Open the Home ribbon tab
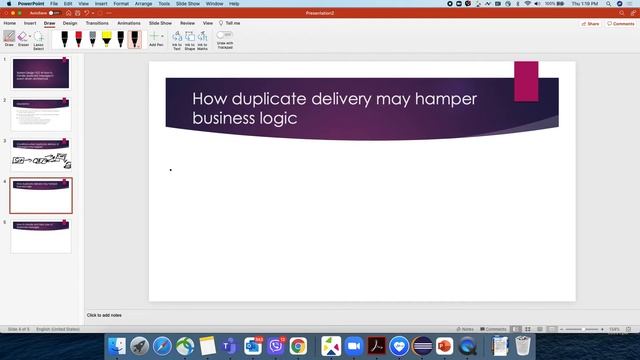Image resolution: width=640 pixels, height=360 pixels. pyautogui.click(x=10, y=23)
